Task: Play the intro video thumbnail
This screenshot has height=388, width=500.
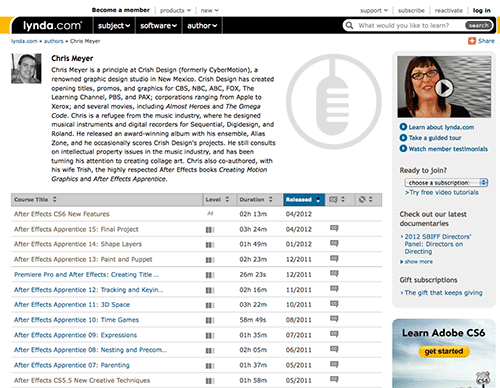Action: [x=444, y=87]
